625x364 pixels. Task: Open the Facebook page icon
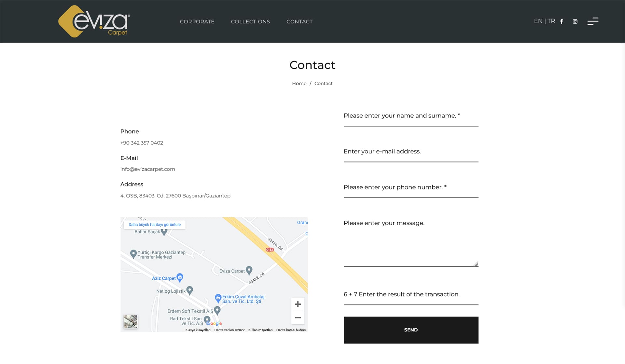(562, 21)
